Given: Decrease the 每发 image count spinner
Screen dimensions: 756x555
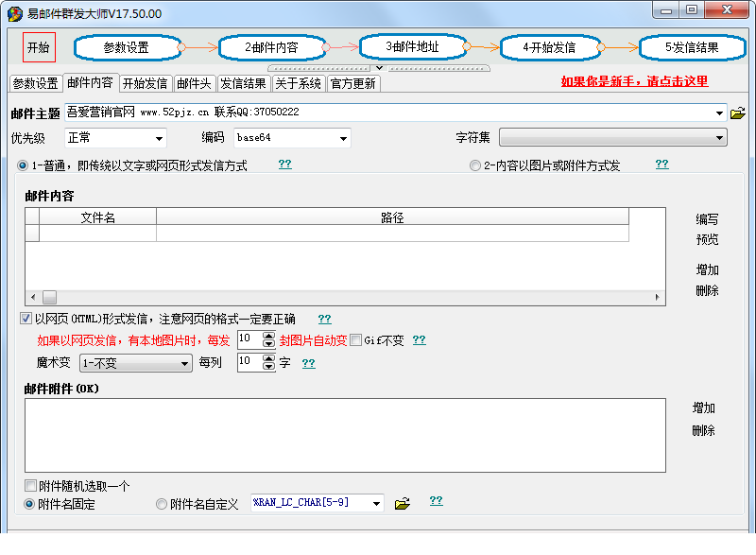Looking at the screenshot, I should (x=269, y=344).
